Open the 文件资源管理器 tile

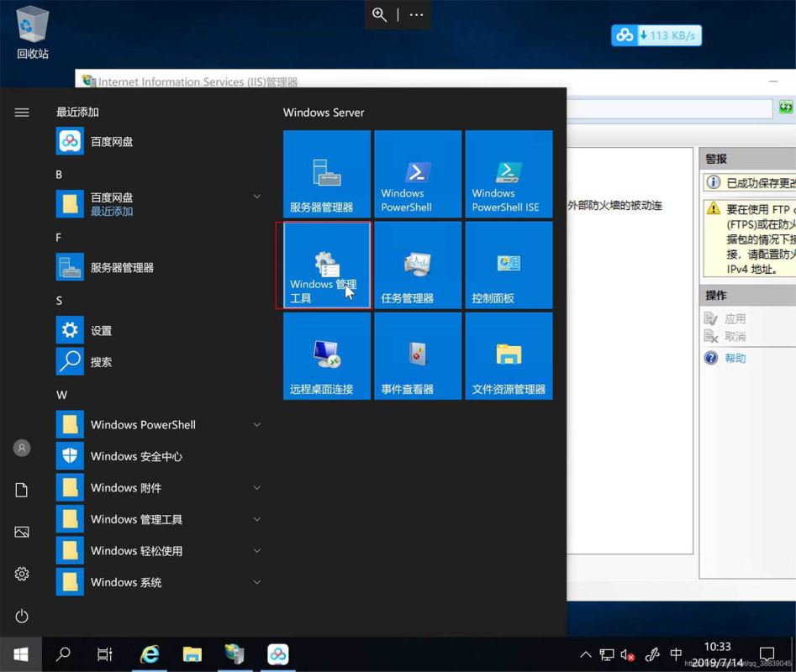pyautogui.click(x=508, y=356)
